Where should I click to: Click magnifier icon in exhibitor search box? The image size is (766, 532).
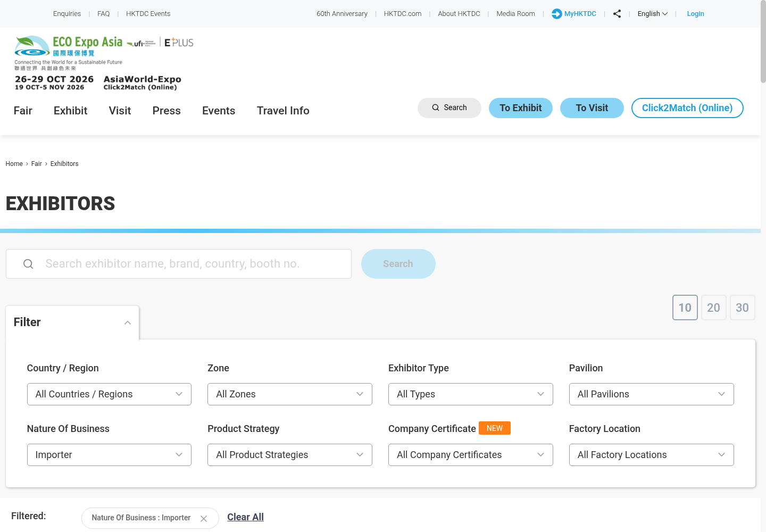28,264
